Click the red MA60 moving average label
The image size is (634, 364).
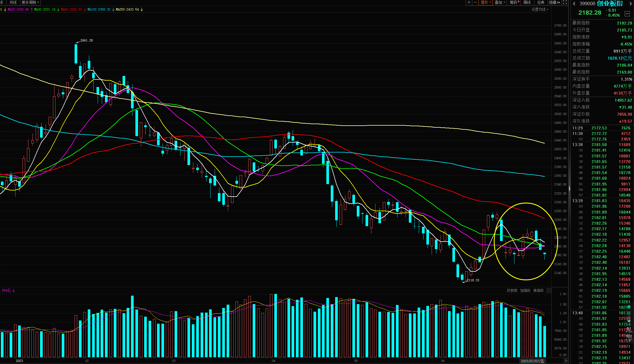71,9
